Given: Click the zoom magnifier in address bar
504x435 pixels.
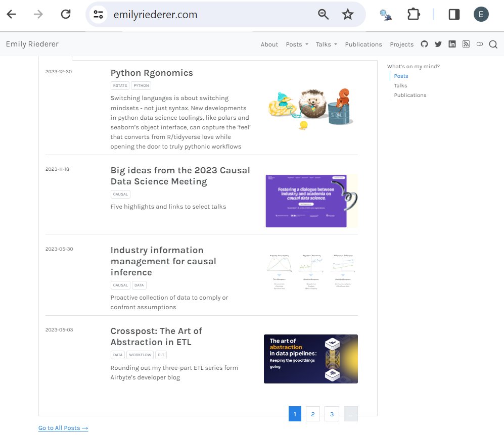Looking at the screenshot, I should tap(323, 15).
